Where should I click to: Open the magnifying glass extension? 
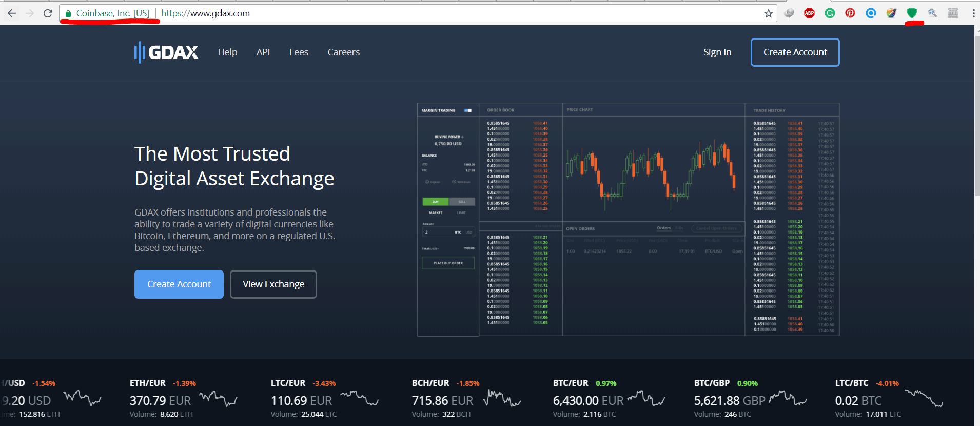point(932,13)
